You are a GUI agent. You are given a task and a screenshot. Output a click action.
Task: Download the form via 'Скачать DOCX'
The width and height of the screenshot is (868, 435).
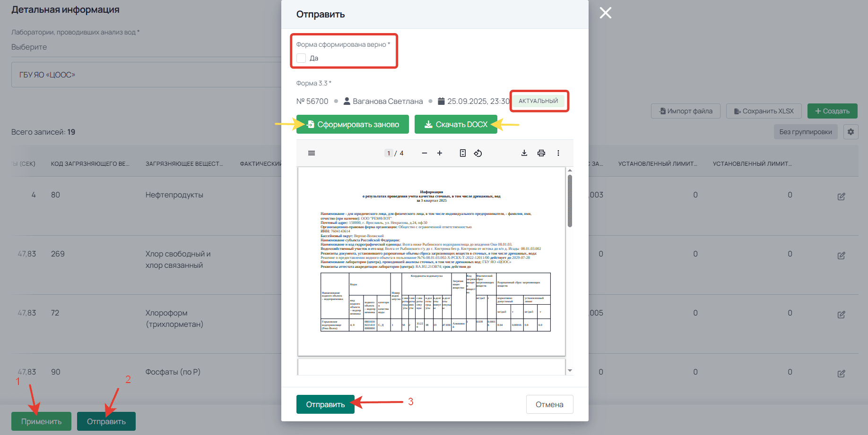click(456, 124)
